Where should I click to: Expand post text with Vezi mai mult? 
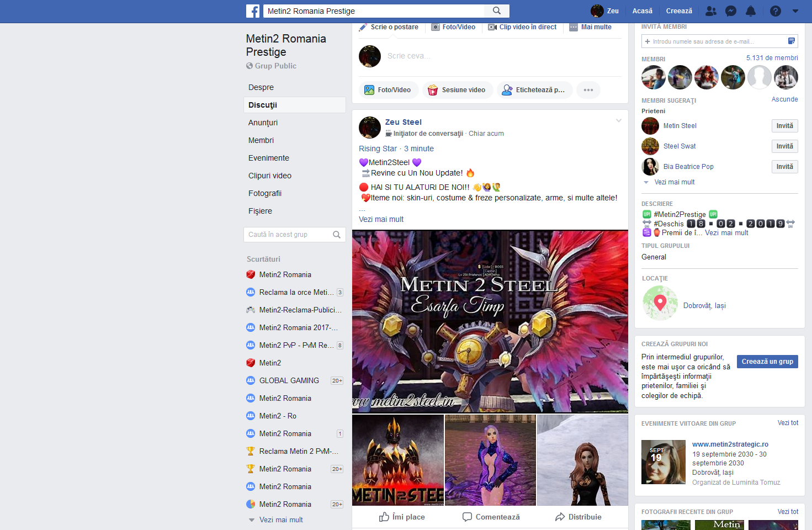[x=381, y=219]
